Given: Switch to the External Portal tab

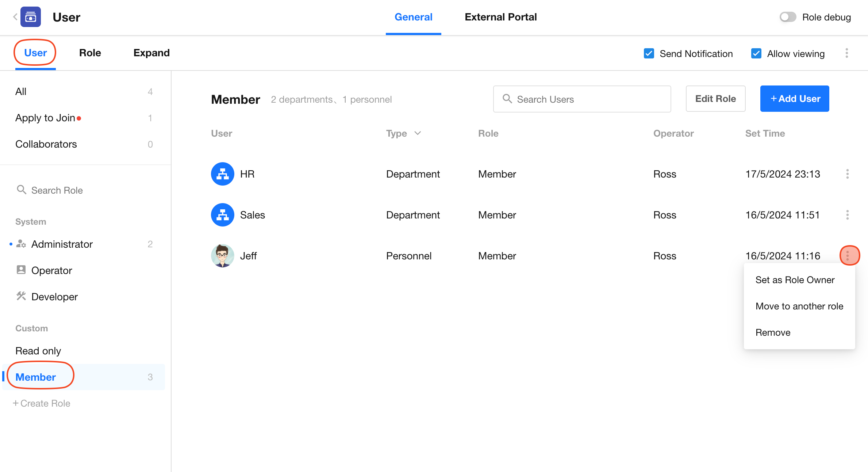Looking at the screenshot, I should click(x=500, y=17).
